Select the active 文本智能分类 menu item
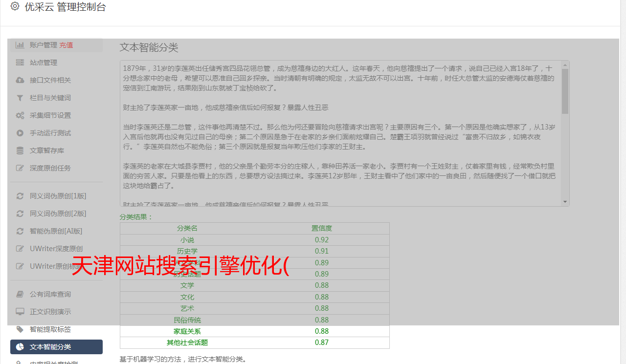Screen dimensions: 626x364 point(56,347)
